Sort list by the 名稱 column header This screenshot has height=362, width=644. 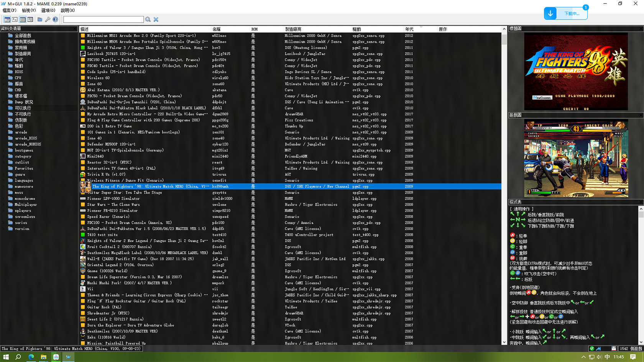coord(230,29)
